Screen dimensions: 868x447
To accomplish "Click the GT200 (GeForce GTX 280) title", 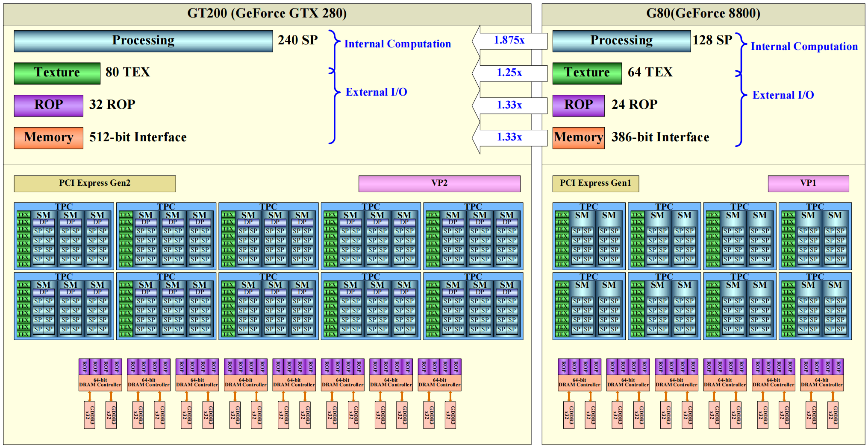I will click(x=267, y=13).
